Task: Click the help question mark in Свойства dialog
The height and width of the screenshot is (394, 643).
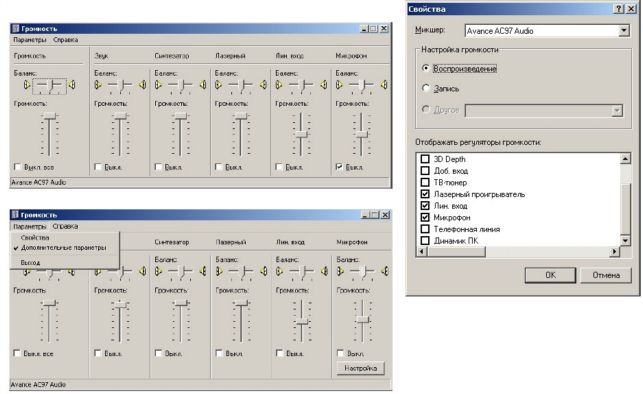Action: click(619, 9)
